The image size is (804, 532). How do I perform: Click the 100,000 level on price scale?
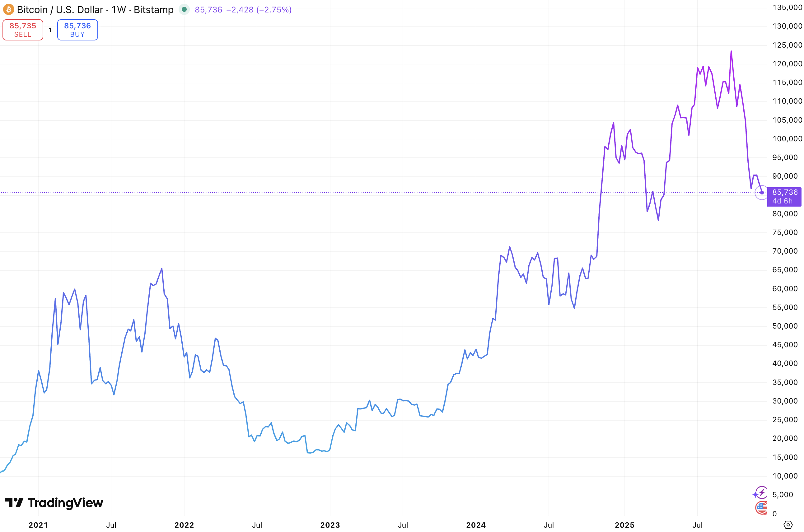point(787,139)
